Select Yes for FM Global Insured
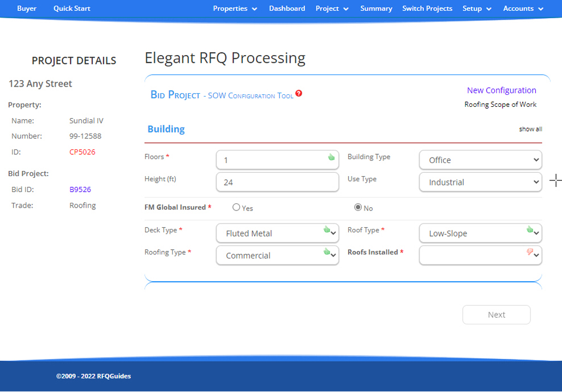Image resolution: width=562 pixels, height=392 pixels. 236,207
